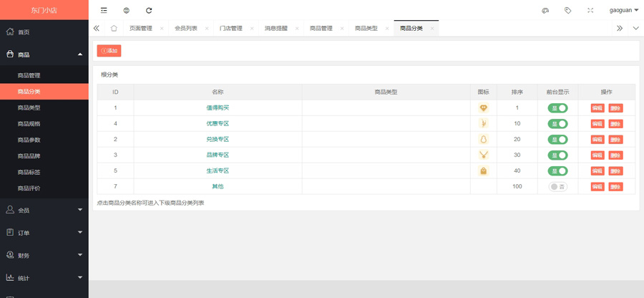Click the tag icon in the header
Viewport: 644px width, 298px height.
tap(567, 11)
